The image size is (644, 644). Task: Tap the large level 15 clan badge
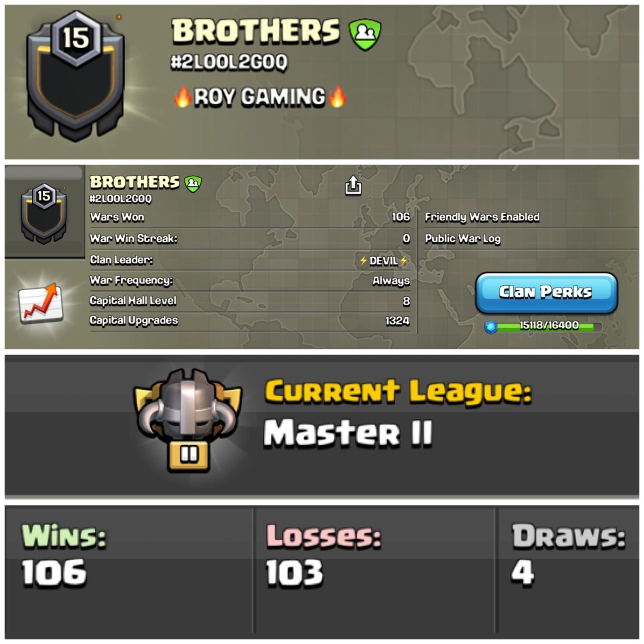[75, 76]
